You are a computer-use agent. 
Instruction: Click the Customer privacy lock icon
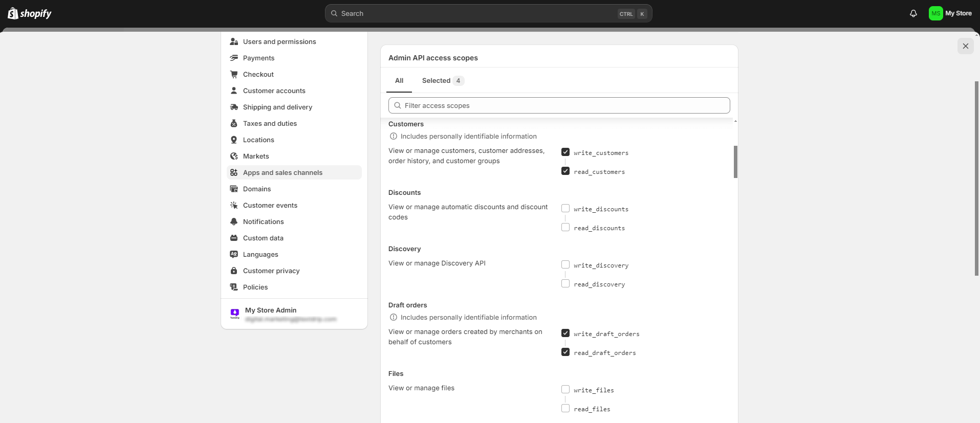(234, 271)
